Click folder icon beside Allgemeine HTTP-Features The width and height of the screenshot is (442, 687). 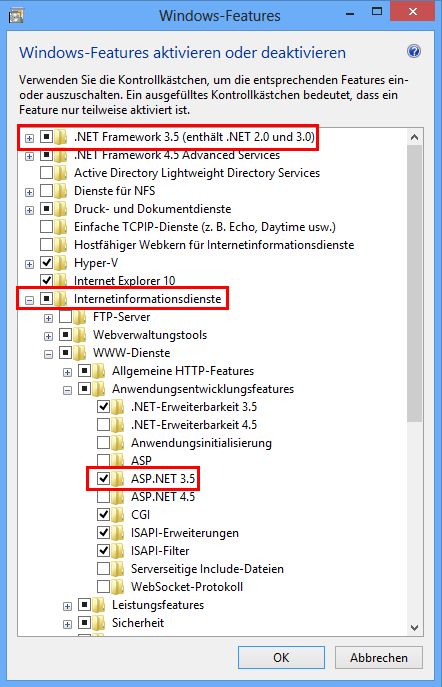[x=99, y=371]
